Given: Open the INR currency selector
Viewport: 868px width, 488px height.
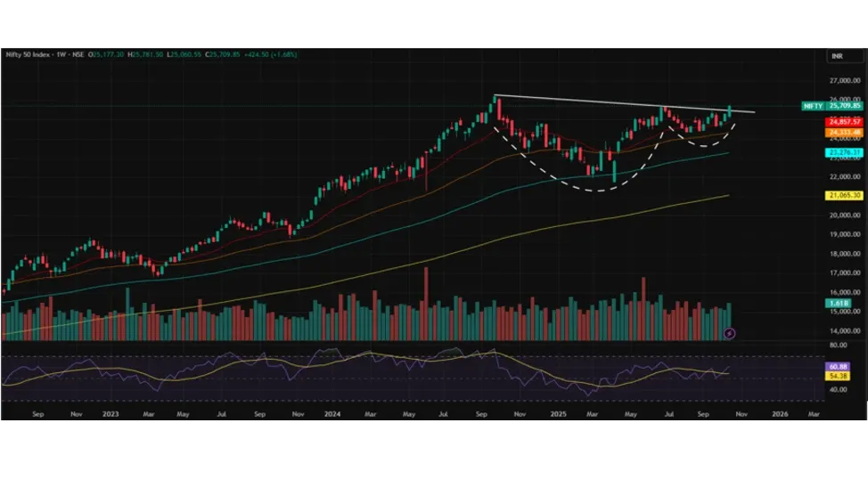Looking at the screenshot, I should (837, 56).
